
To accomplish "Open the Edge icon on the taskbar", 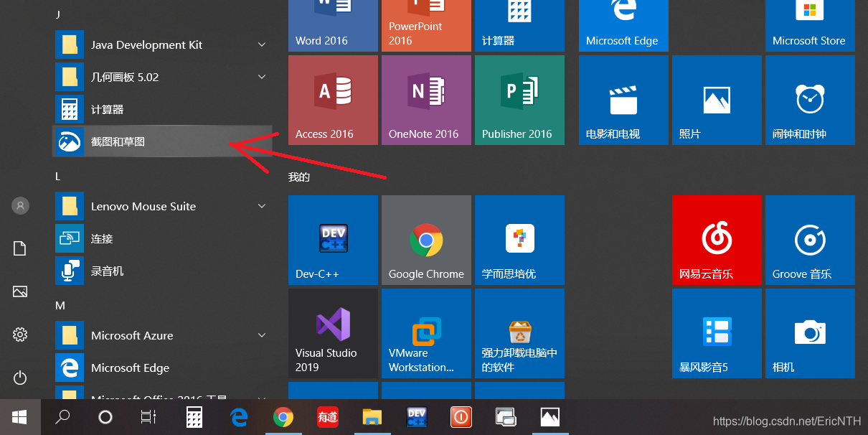I will point(238,416).
